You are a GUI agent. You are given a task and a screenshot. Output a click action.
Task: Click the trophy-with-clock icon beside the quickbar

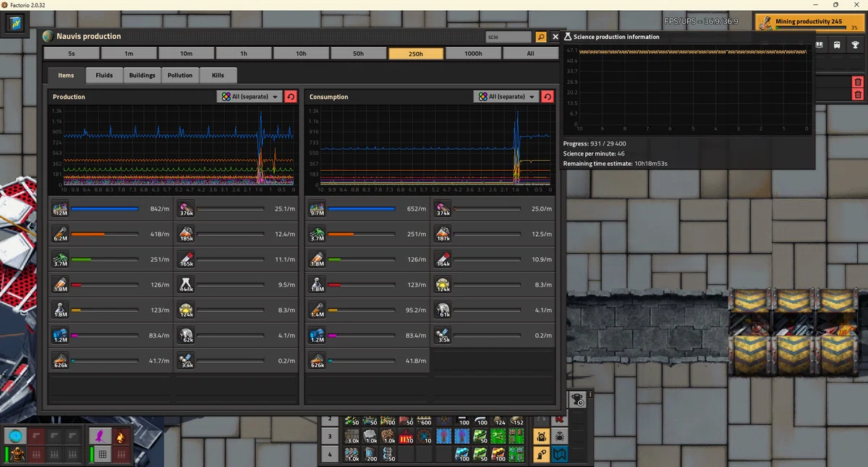pos(577,400)
